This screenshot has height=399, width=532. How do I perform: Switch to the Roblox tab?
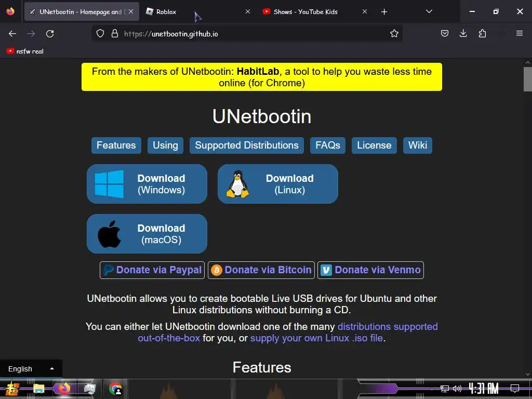click(x=198, y=11)
